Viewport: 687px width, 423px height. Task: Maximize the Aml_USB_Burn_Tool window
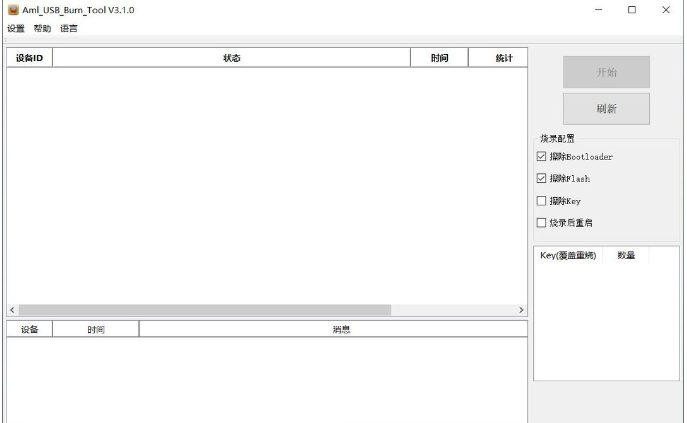point(632,10)
